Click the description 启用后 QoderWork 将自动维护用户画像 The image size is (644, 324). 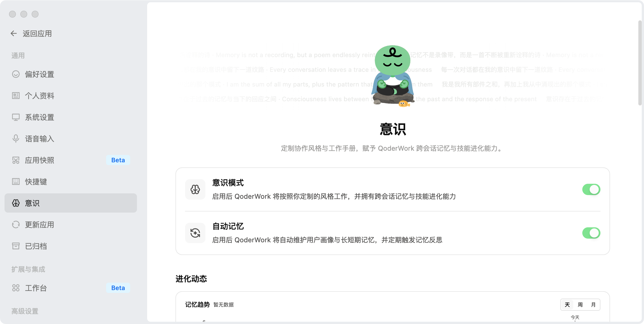pyautogui.click(x=327, y=240)
